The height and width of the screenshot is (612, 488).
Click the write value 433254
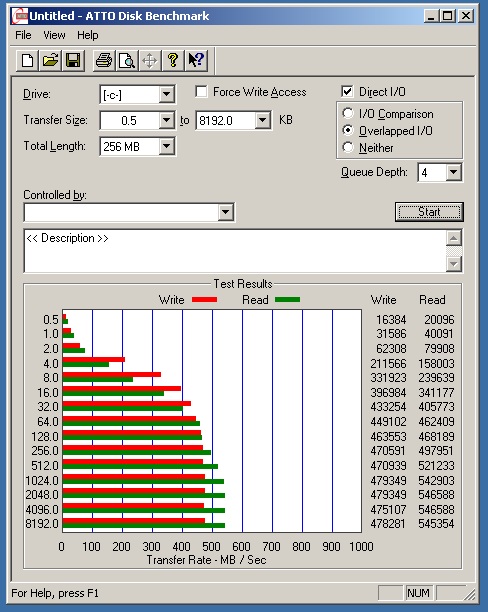[x=388, y=407]
